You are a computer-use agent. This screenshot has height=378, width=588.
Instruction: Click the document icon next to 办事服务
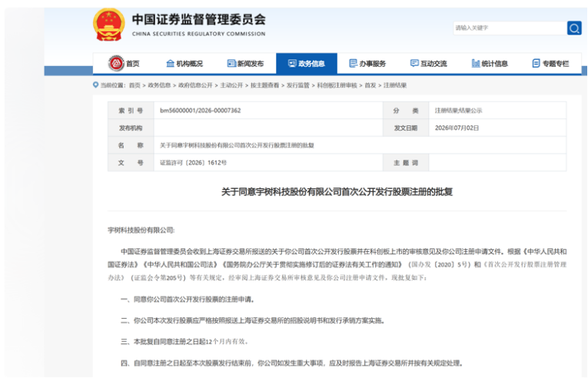click(x=353, y=63)
